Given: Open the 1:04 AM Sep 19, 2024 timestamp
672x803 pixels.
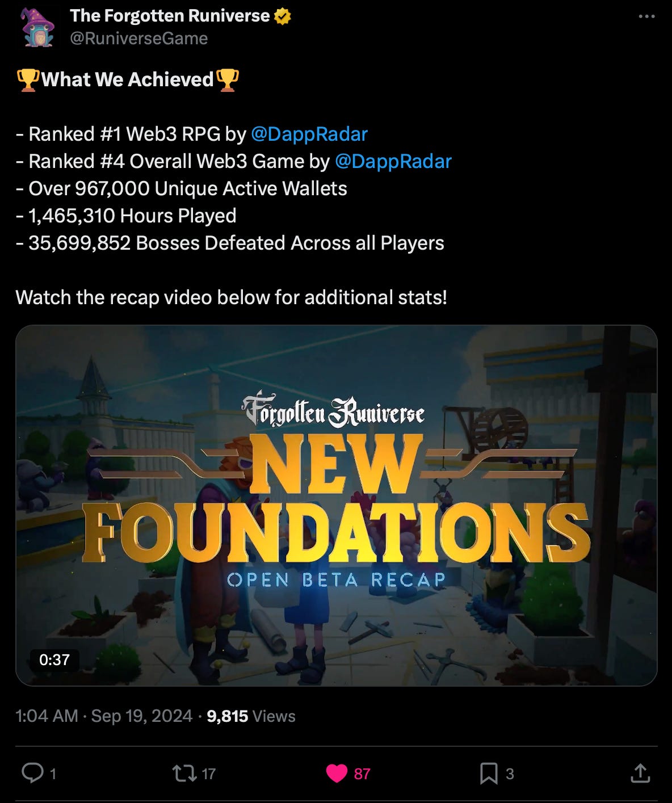Looking at the screenshot, I should coord(104,716).
